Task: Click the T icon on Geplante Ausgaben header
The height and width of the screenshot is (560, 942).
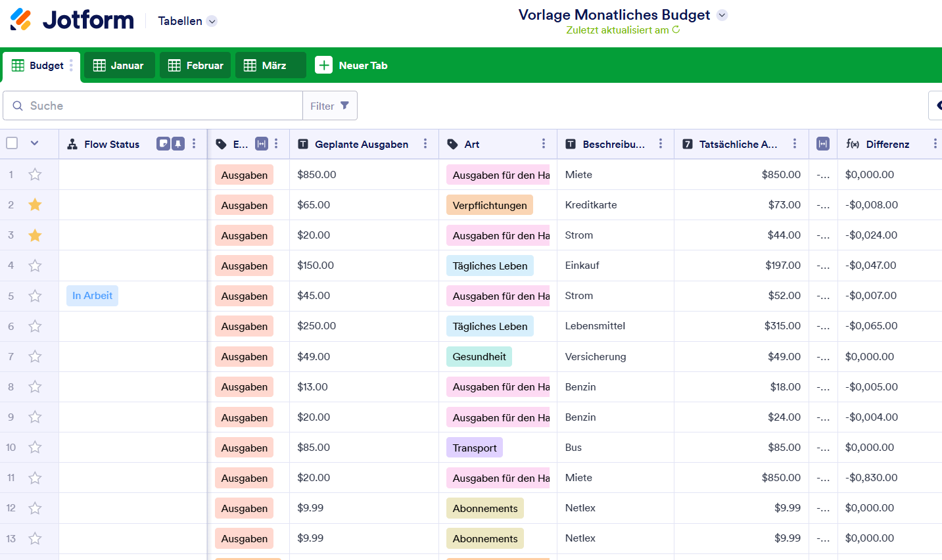Action: tap(304, 143)
